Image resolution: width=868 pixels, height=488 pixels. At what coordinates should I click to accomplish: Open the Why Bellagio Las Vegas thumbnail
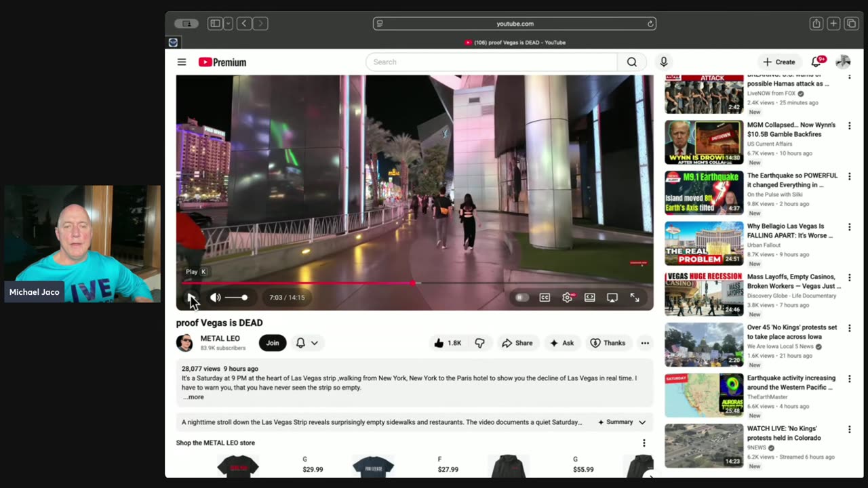click(x=704, y=244)
